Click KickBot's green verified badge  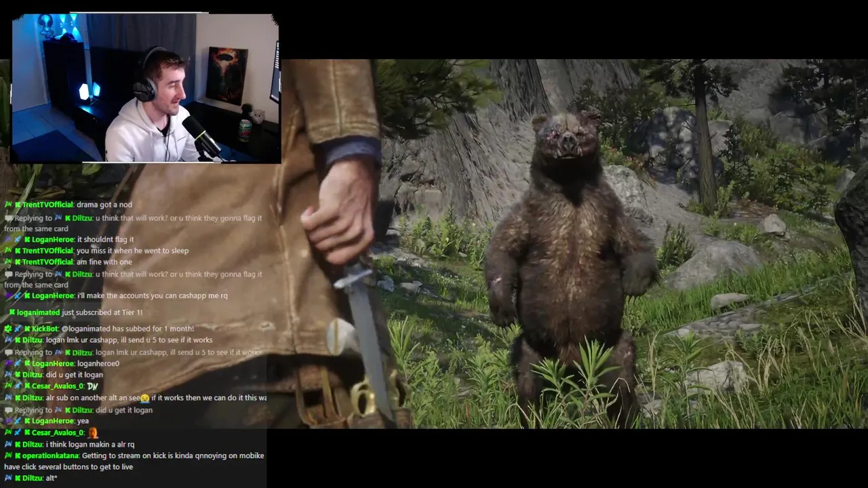pyautogui.click(x=7, y=329)
